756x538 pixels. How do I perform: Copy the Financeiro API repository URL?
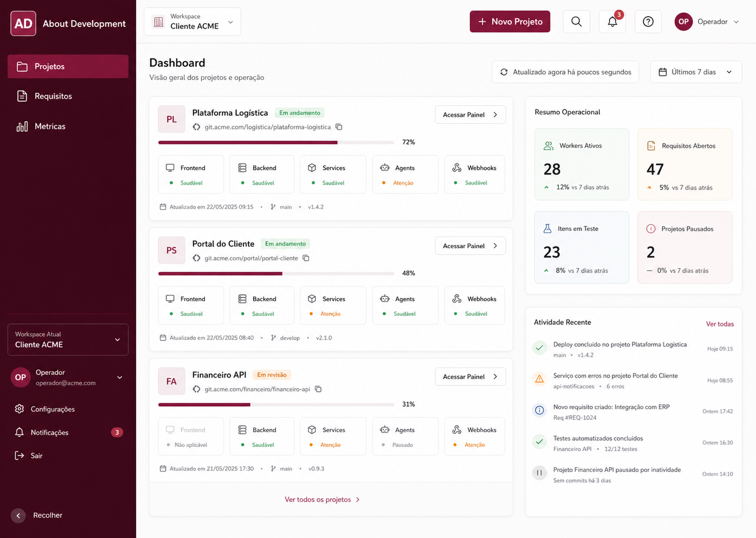(x=318, y=389)
